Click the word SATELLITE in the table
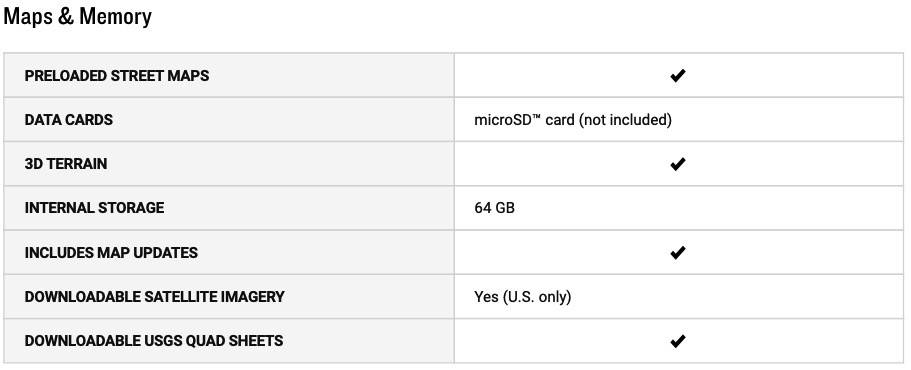The height and width of the screenshot is (370, 911). click(184, 297)
